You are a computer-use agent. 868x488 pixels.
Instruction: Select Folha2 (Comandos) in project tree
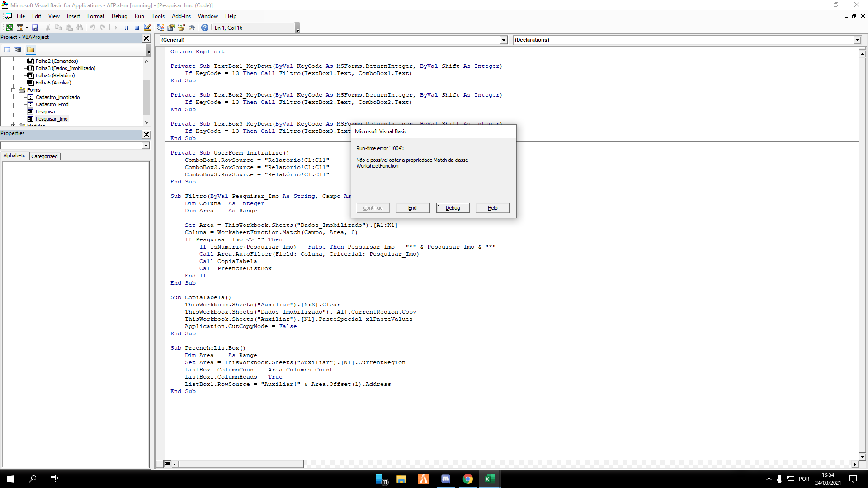[x=57, y=61]
